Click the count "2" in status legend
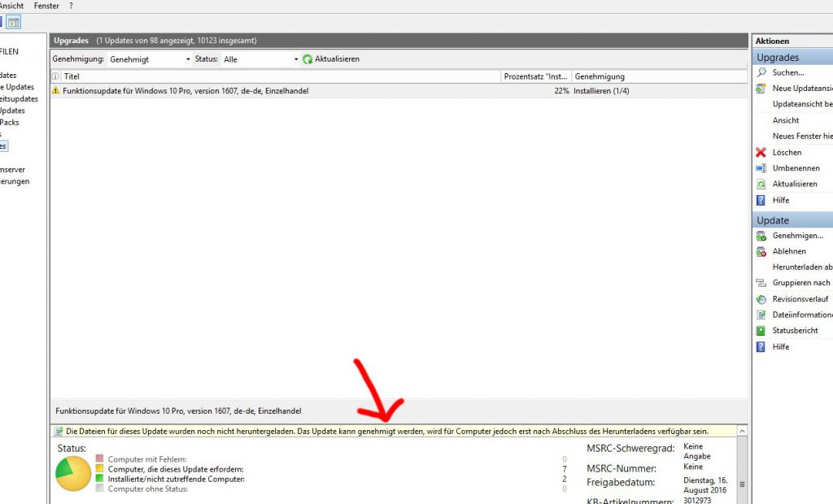Image resolution: width=833 pixels, height=504 pixels. pyautogui.click(x=565, y=479)
